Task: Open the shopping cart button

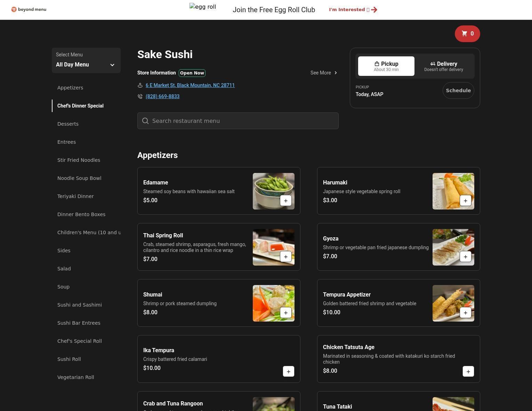Action: coord(467,34)
